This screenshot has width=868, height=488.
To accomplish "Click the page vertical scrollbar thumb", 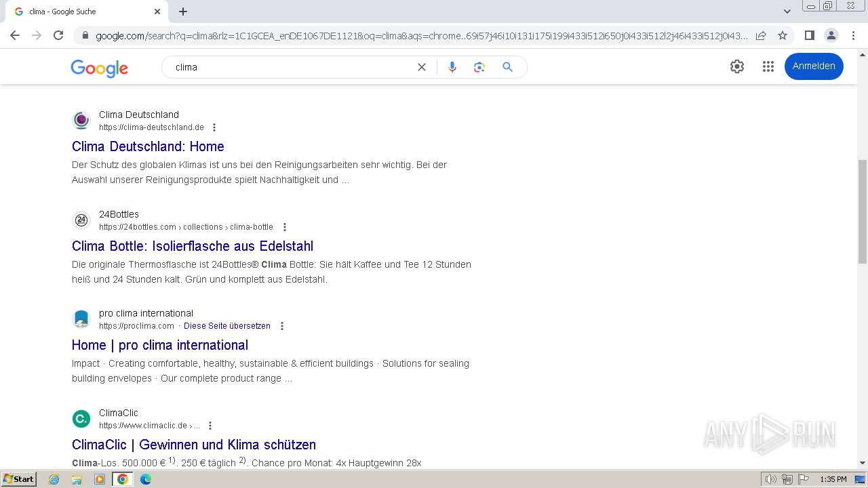I will [x=863, y=211].
